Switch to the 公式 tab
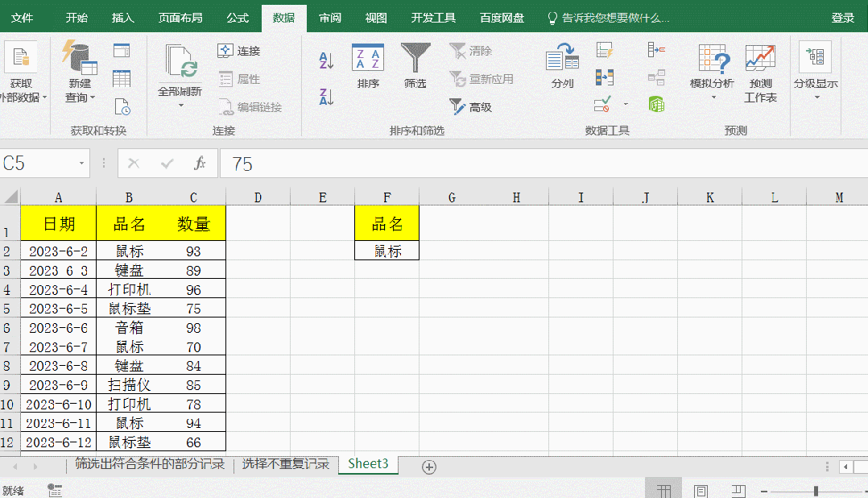This screenshot has height=498, width=868. click(238, 18)
